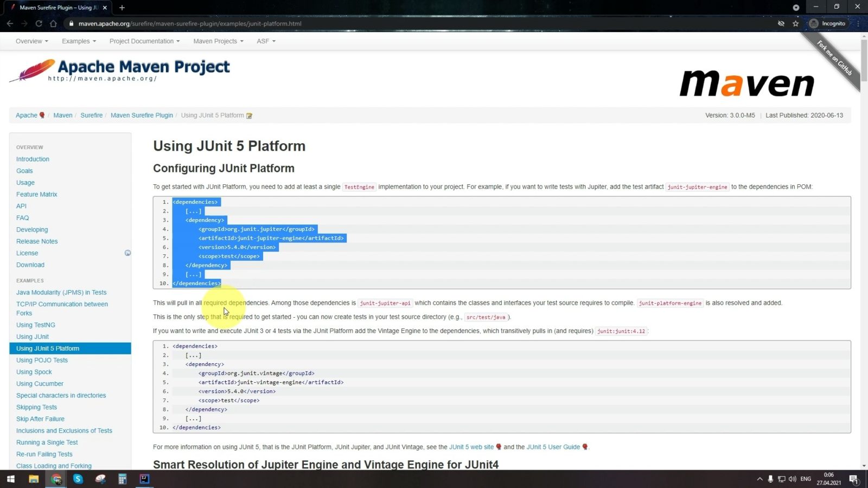Viewport: 868px width, 488px height.
Task: Open Using Cucumber example
Action: 40,384
